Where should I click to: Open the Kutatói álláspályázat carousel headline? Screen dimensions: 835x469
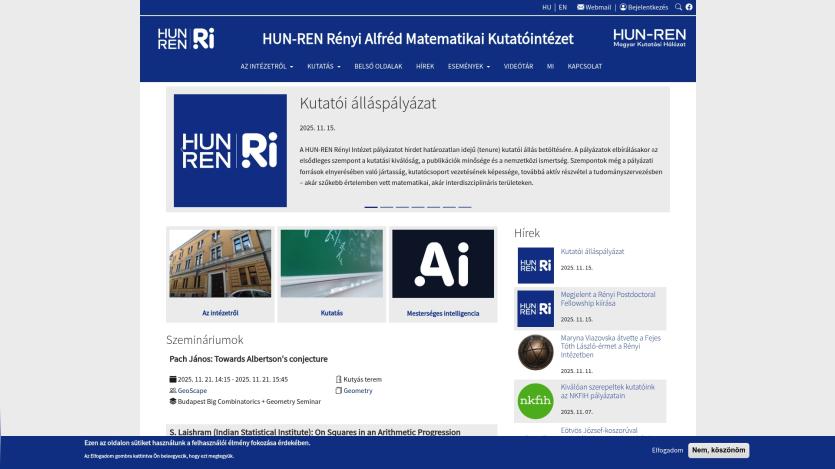pyautogui.click(x=367, y=103)
